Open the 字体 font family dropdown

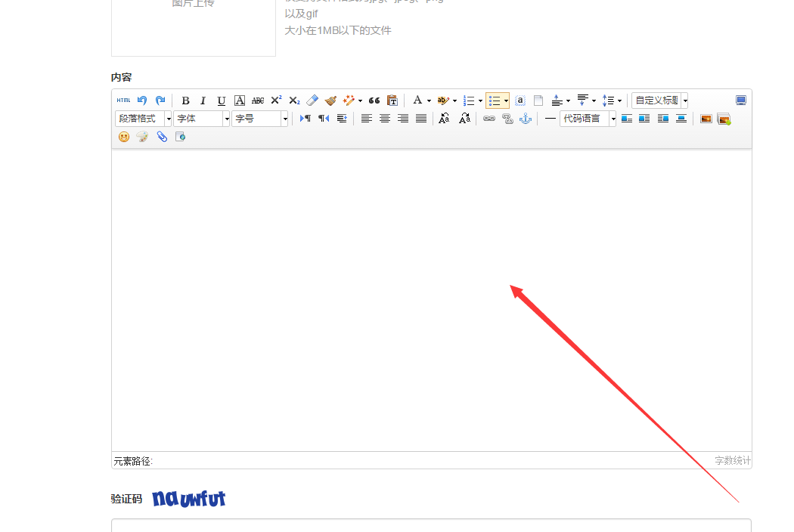(202, 119)
